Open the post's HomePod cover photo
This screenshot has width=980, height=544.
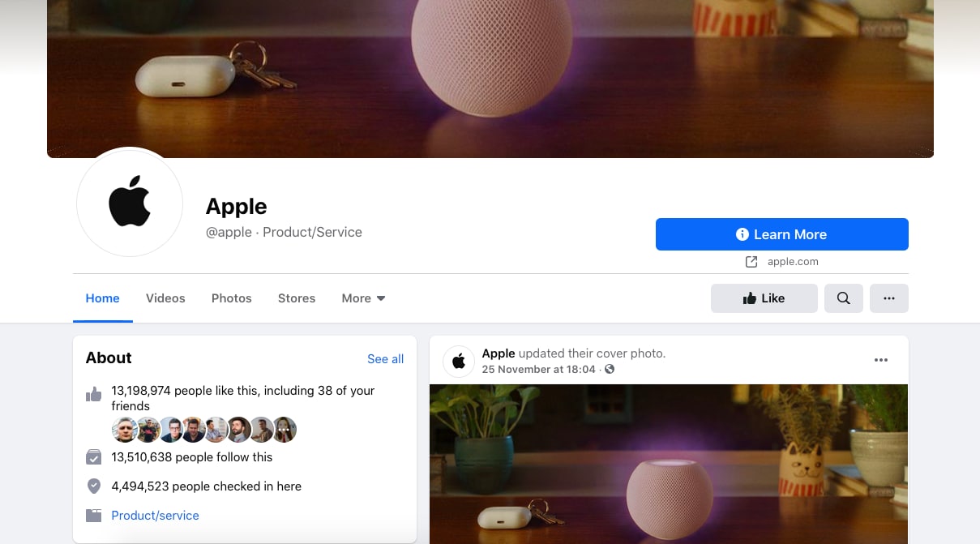pyautogui.click(x=669, y=464)
